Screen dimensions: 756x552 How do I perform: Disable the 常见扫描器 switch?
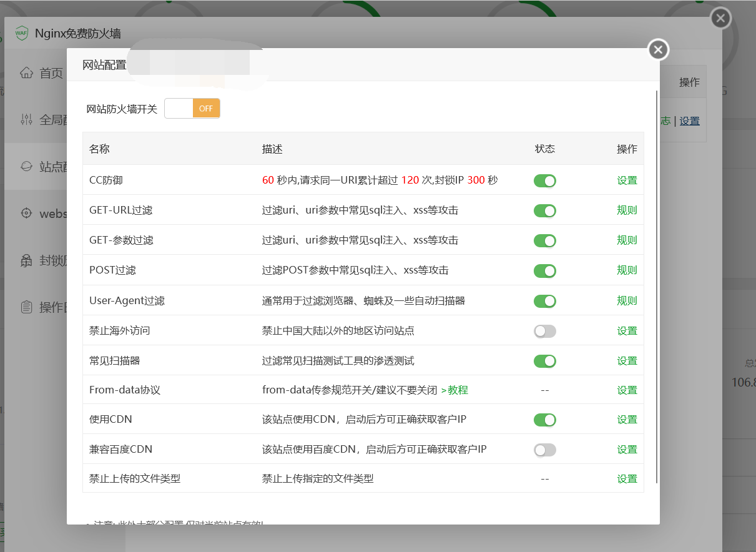tap(545, 361)
